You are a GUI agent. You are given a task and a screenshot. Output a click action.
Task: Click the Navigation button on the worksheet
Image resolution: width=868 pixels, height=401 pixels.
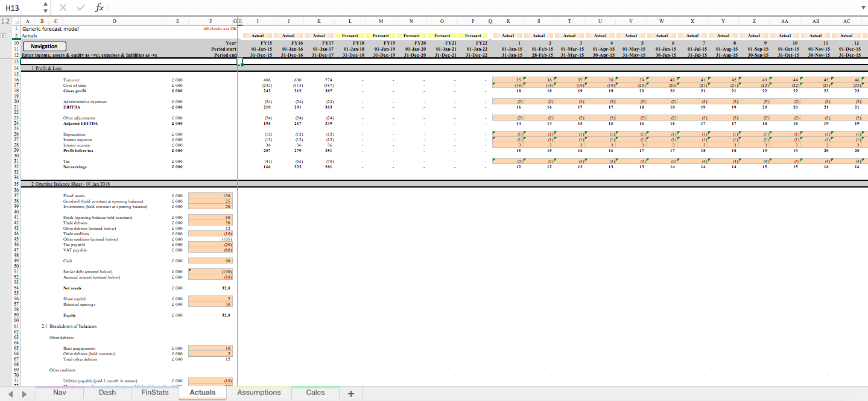[x=44, y=46]
